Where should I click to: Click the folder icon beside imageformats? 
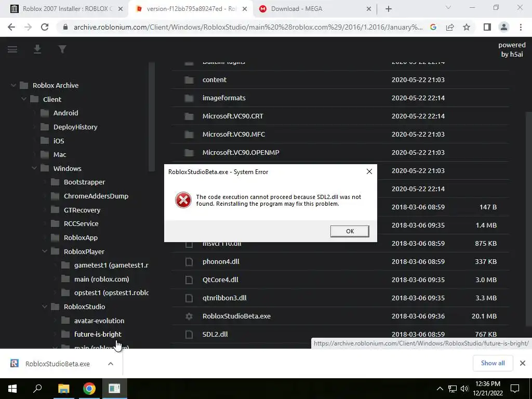[189, 98]
